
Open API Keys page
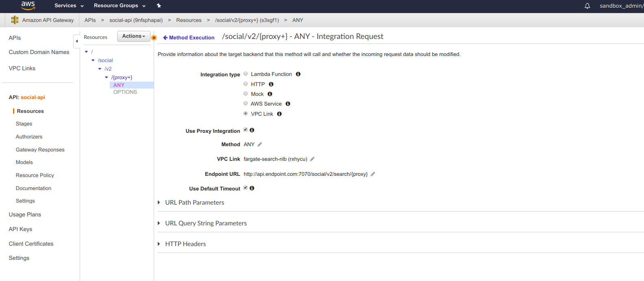20,229
